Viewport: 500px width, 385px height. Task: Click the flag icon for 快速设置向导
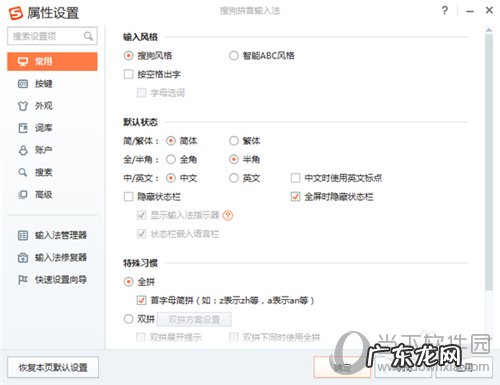pyautogui.click(x=23, y=279)
